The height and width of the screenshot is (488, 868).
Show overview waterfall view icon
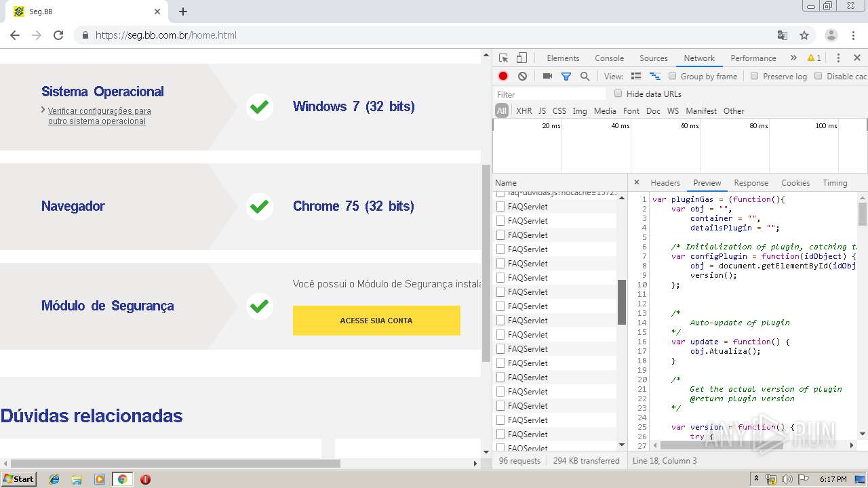pos(655,77)
